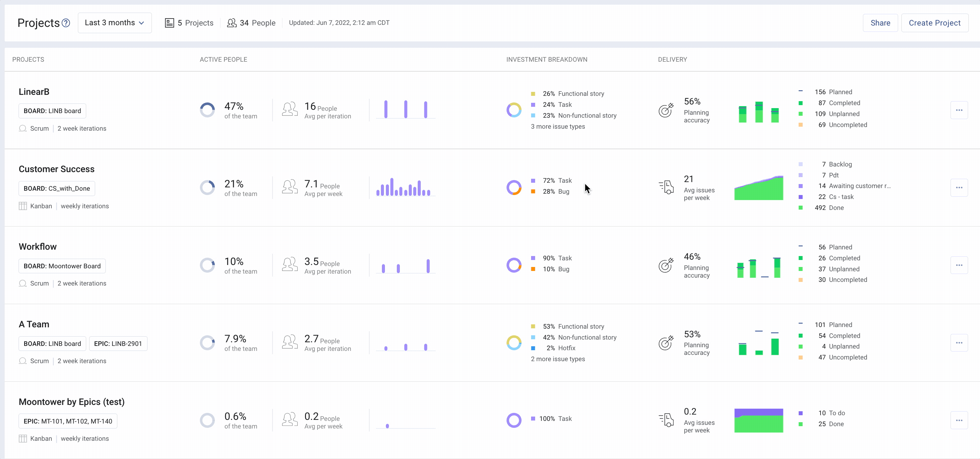Click the INVESTMENT BREAKDOWN column header
The width and height of the screenshot is (980, 459).
coord(547,59)
